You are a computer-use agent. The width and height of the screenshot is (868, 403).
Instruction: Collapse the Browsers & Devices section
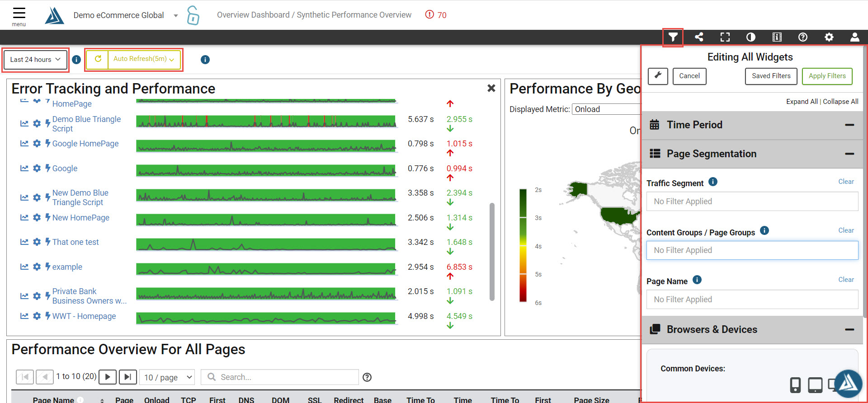849,330
